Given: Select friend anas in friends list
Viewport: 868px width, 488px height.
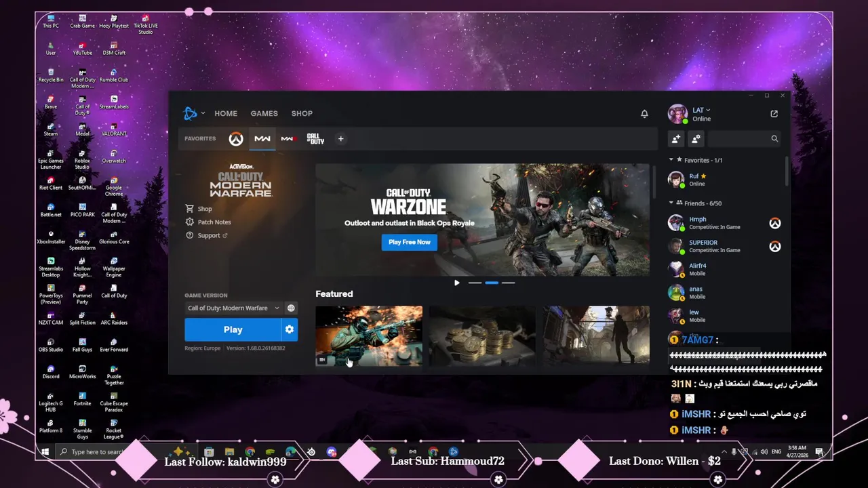Looking at the screenshot, I should [726, 292].
